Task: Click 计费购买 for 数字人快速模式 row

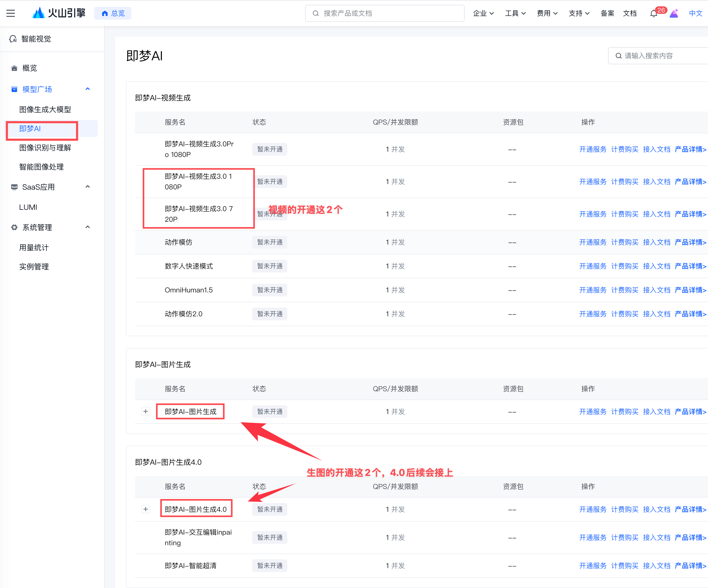Action: [625, 266]
